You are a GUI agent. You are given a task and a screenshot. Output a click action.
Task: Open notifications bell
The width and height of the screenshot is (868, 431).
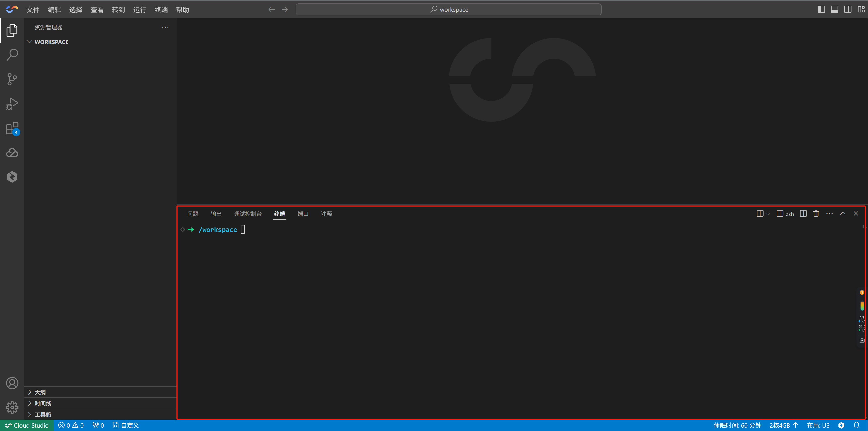coord(856,425)
